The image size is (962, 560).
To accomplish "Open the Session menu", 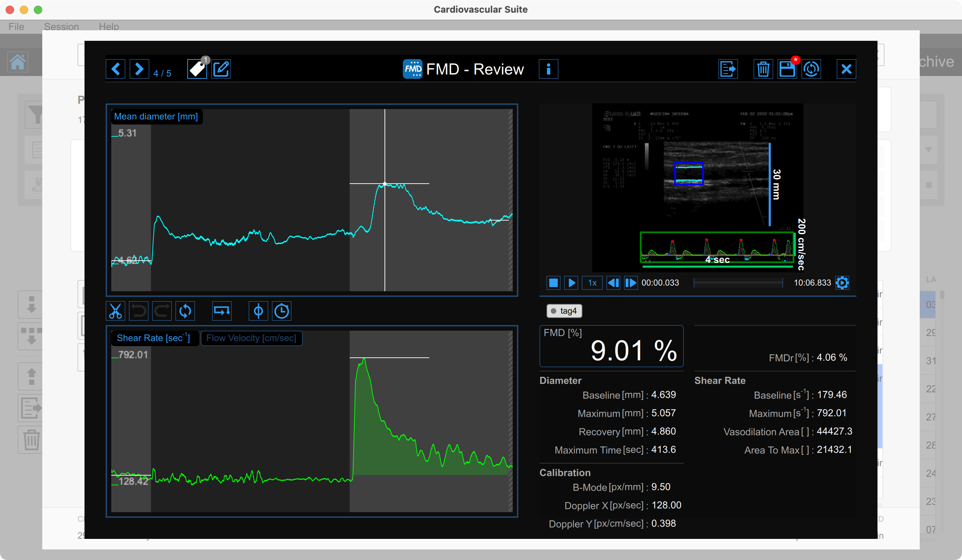I will tap(62, 27).
